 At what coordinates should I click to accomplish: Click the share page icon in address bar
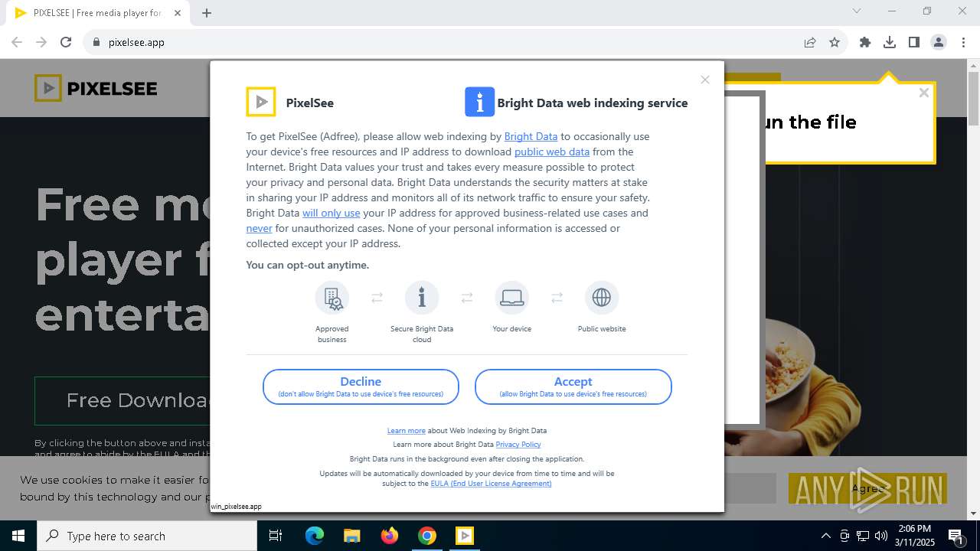coord(810,42)
